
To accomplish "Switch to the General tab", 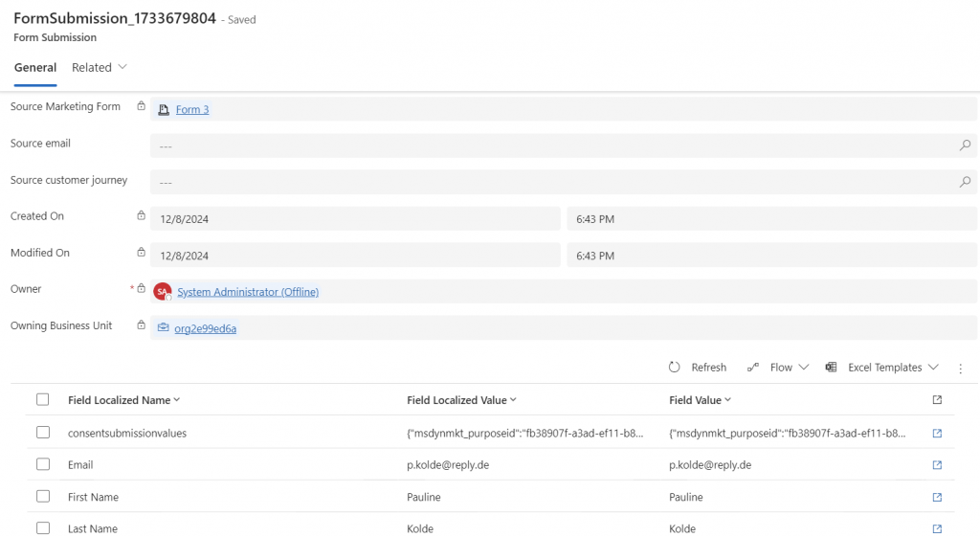I will pyautogui.click(x=35, y=68).
